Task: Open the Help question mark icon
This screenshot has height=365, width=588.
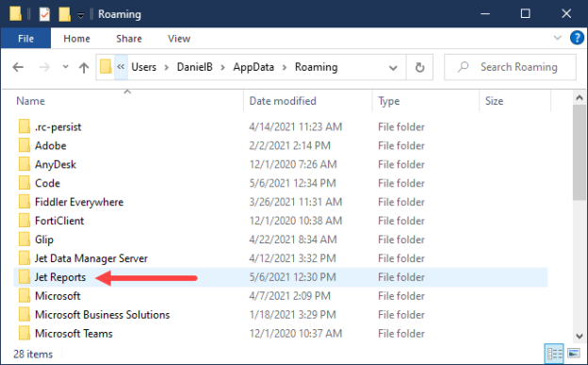Action: [577, 38]
